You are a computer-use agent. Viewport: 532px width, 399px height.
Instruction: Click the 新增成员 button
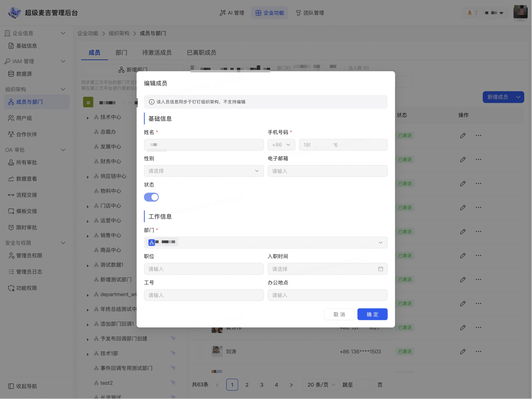pyautogui.click(x=498, y=97)
